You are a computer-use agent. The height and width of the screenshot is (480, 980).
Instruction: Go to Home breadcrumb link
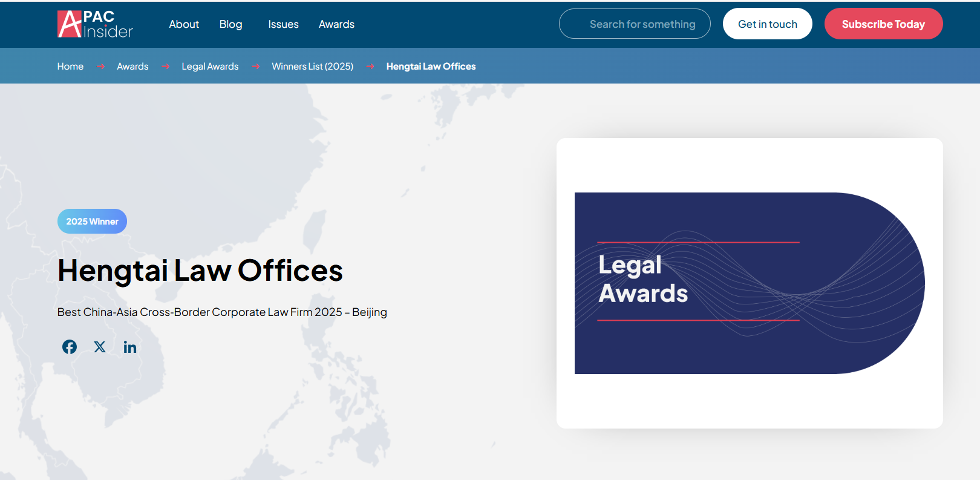[x=70, y=67]
